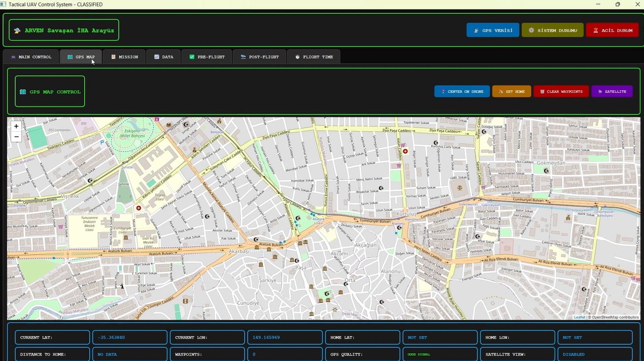The image size is (644, 361).
Task: Open the Leaflet attribution link
Action: (579, 317)
